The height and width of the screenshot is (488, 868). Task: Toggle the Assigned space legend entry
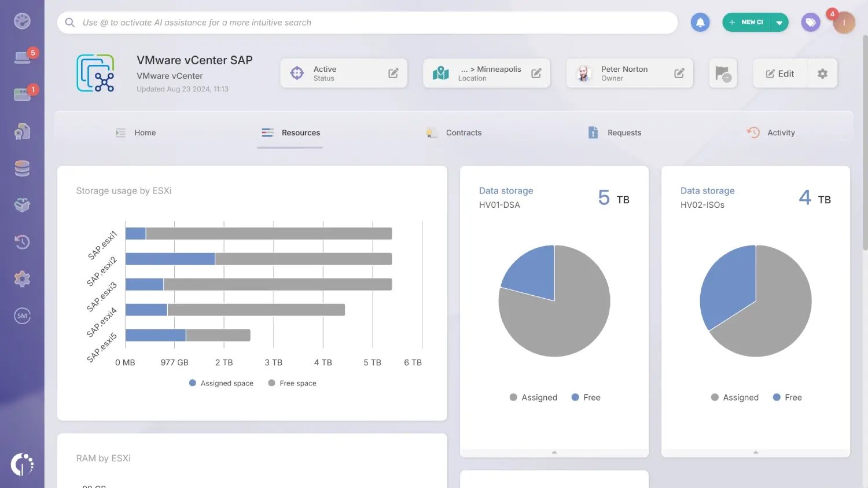pos(221,383)
